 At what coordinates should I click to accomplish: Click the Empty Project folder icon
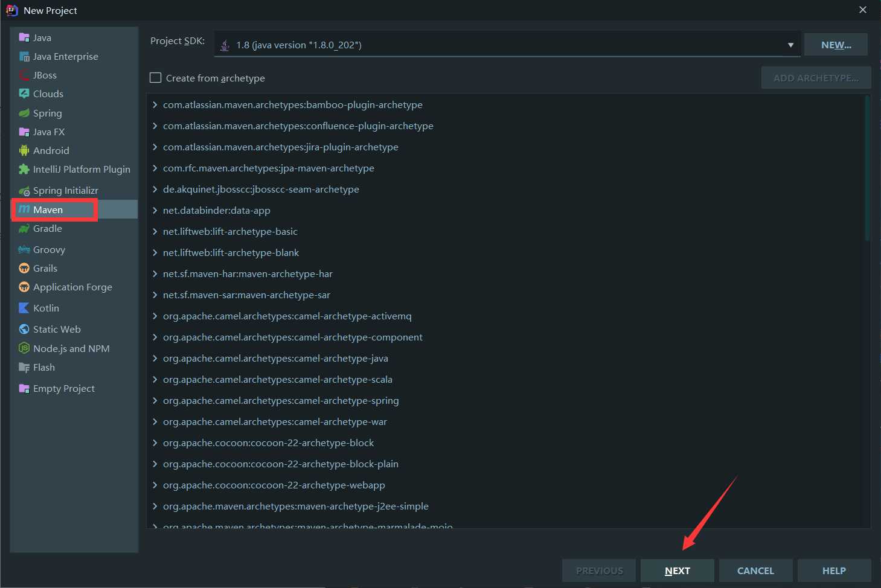click(x=24, y=388)
